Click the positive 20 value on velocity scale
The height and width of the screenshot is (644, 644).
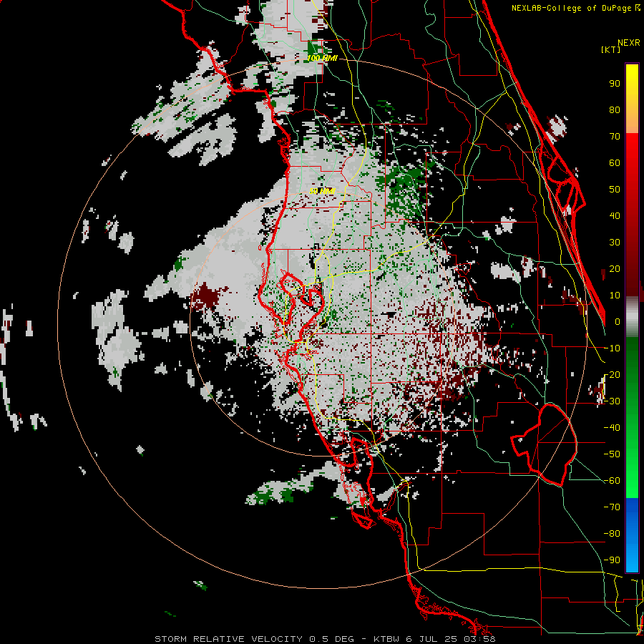tap(615, 268)
